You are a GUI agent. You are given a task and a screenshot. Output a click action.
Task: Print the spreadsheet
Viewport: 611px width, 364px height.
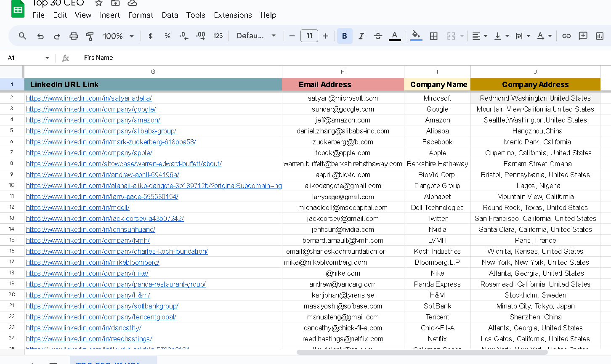pyautogui.click(x=74, y=36)
